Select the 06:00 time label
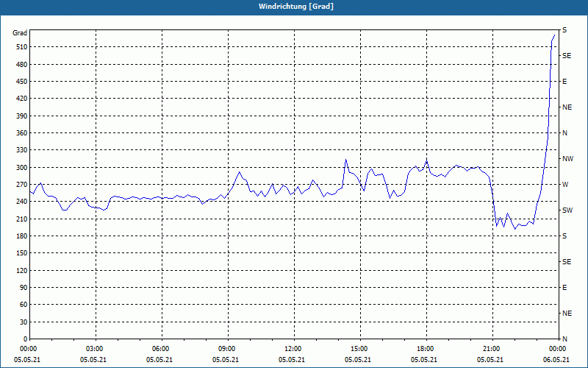 click(x=162, y=349)
